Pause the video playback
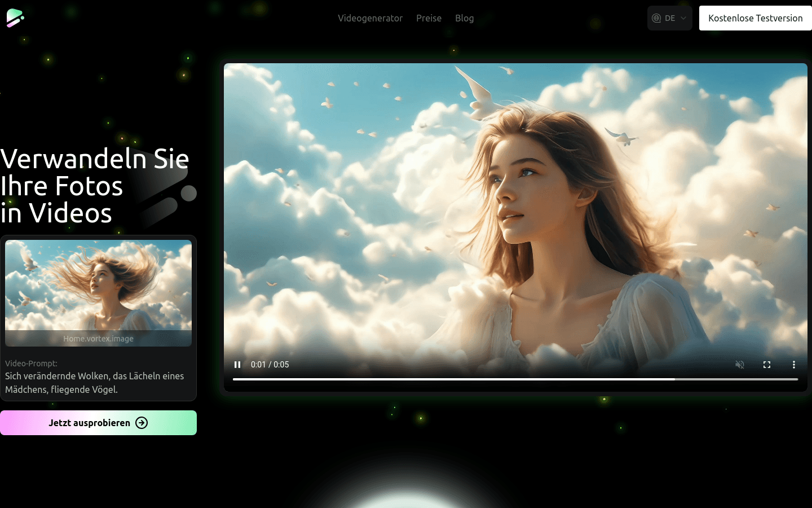 click(237, 365)
